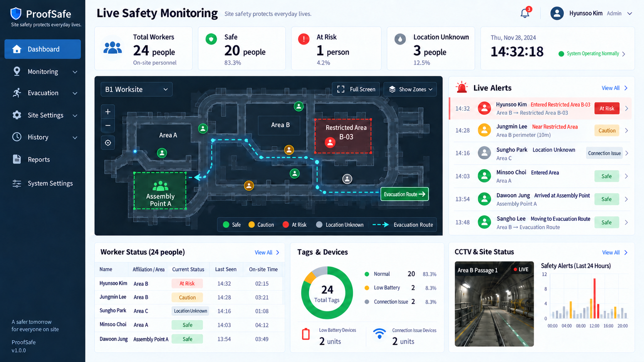Click the System Settings sliders icon
Screen dimensions: 644x362
click(x=17, y=184)
